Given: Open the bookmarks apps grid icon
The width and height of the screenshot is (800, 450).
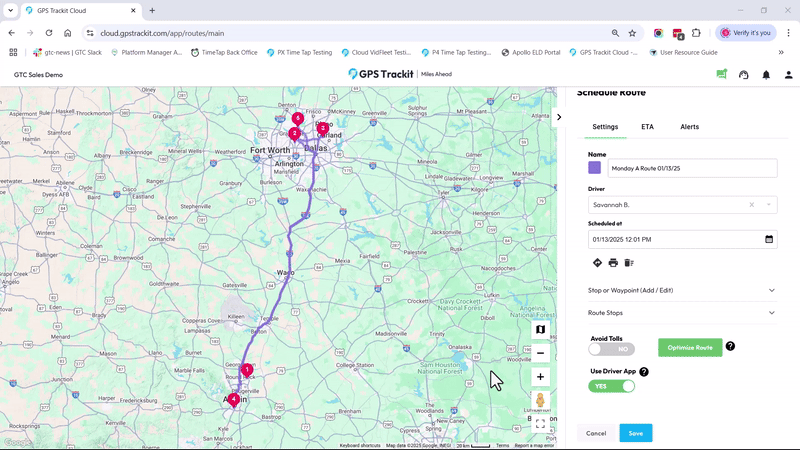Looking at the screenshot, I should tap(13, 52).
